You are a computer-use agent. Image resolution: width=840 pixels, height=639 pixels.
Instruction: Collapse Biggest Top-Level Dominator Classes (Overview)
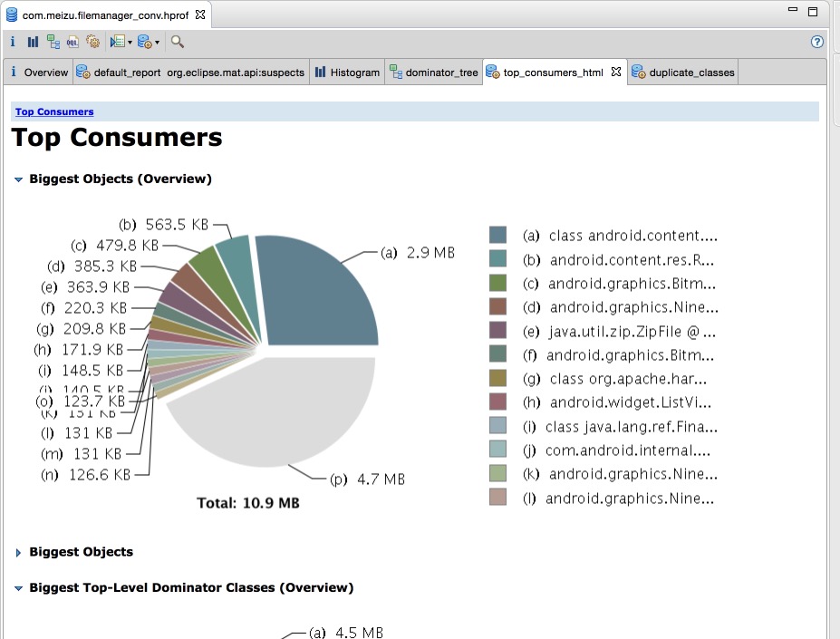18,588
